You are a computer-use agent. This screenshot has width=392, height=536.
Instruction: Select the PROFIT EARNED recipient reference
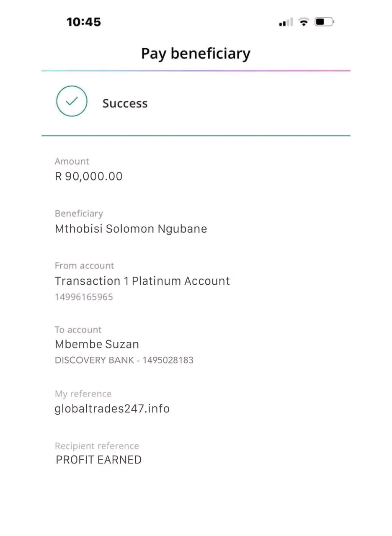(x=99, y=460)
